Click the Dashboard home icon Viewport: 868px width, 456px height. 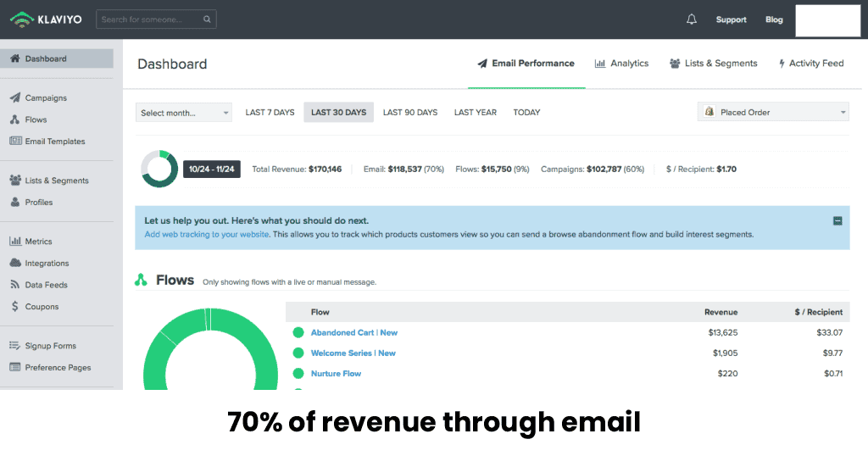15,58
